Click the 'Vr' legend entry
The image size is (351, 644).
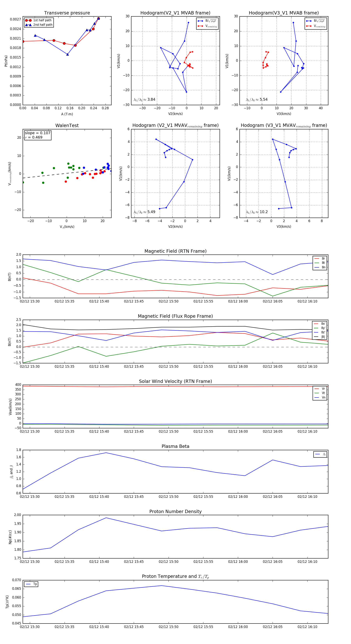[x=320, y=389]
